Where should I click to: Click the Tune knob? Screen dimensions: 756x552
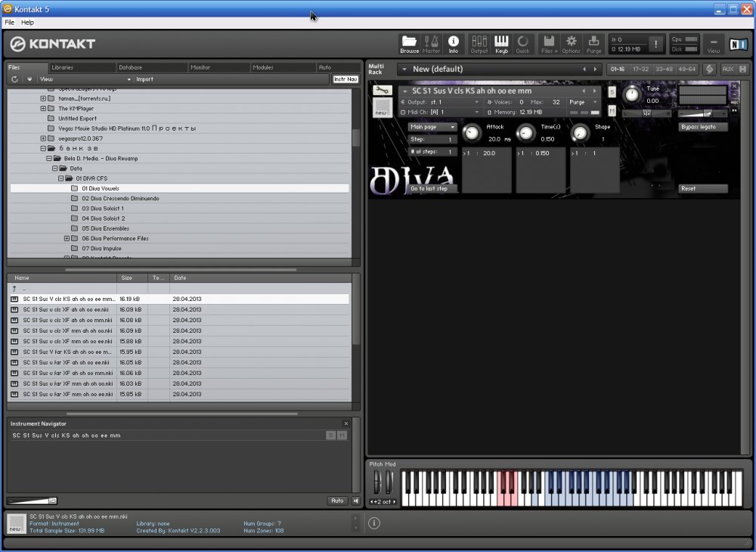click(x=631, y=94)
